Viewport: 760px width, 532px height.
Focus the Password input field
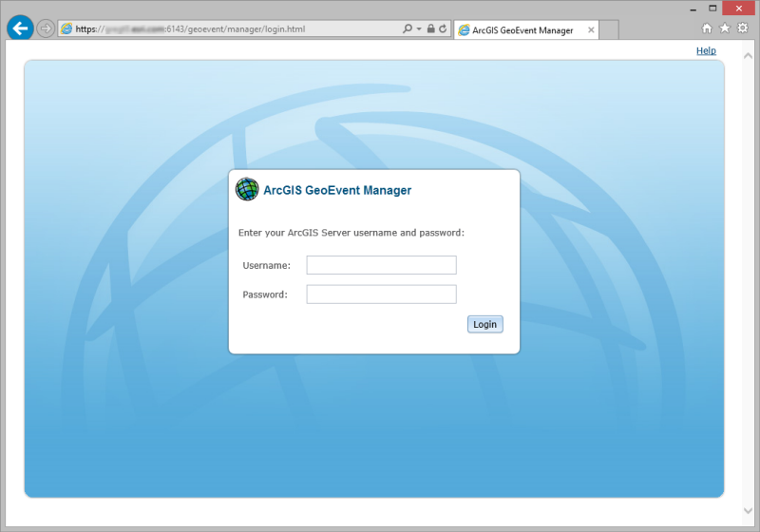tap(381, 294)
